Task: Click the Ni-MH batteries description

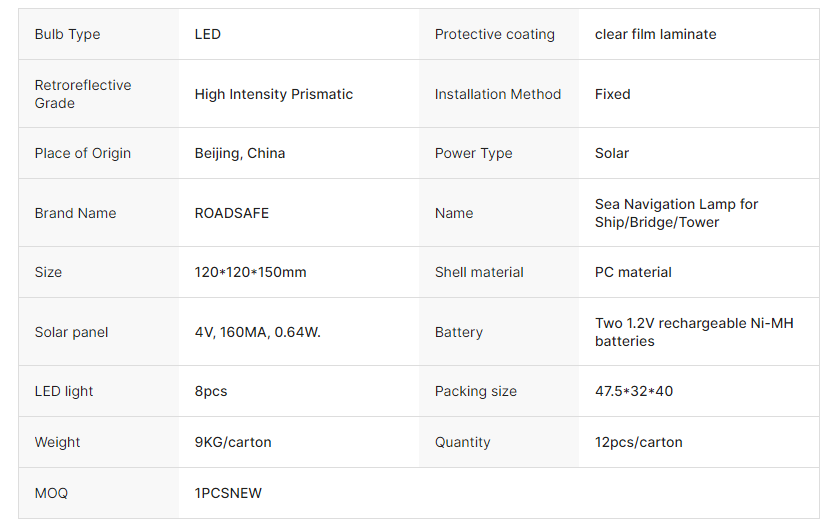Action: pos(693,332)
